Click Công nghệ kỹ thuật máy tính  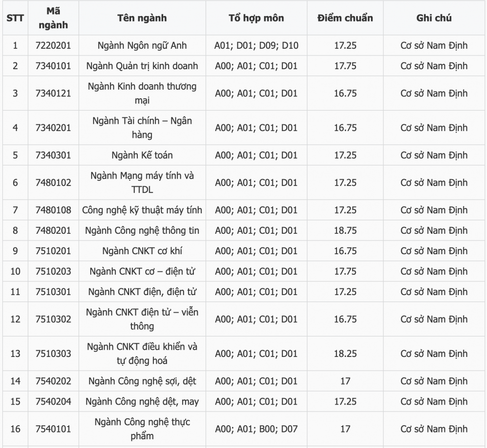[142, 210]
